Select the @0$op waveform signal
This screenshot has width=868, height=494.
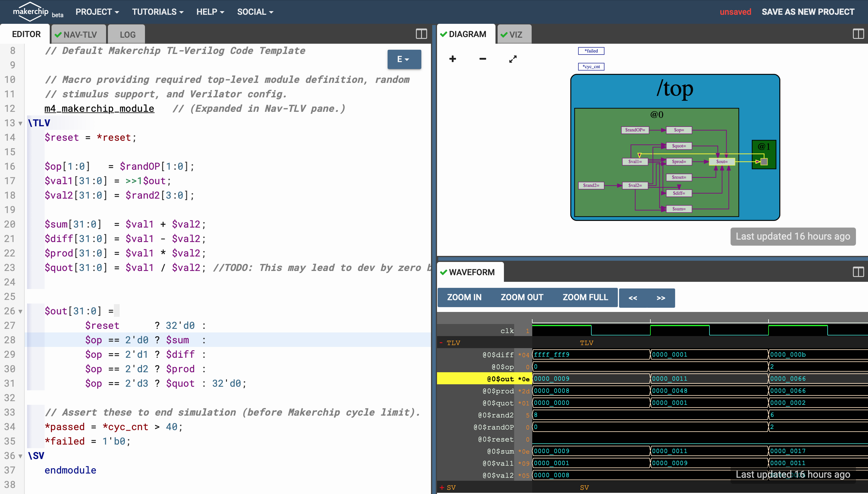pos(502,367)
